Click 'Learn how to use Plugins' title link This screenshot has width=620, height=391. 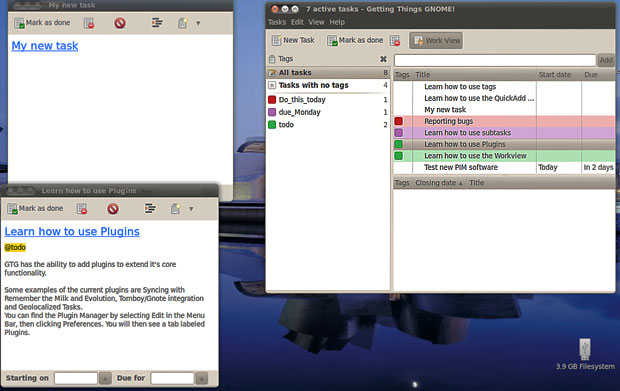pos(72,231)
